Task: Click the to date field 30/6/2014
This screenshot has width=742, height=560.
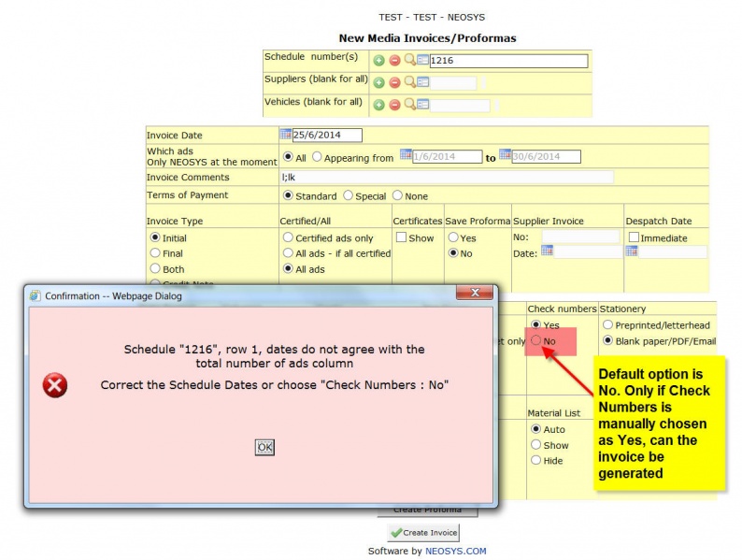Action: click(x=547, y=157)
